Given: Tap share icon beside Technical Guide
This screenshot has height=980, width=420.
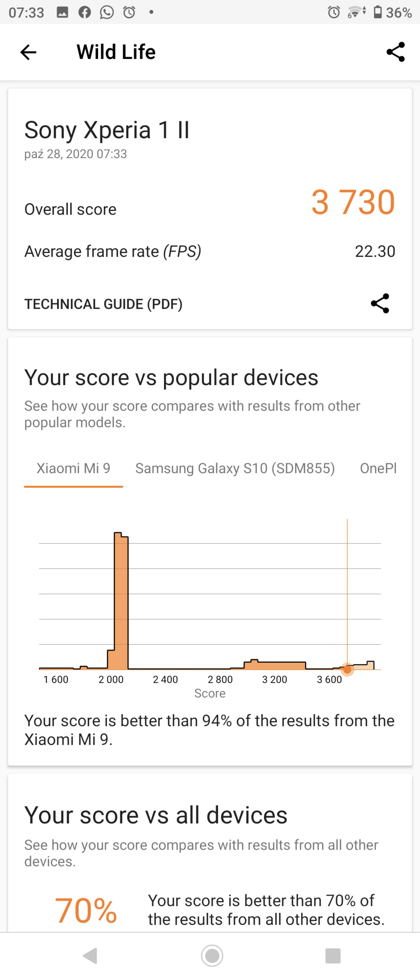Looking at the screenshot, I should point(380,303).
